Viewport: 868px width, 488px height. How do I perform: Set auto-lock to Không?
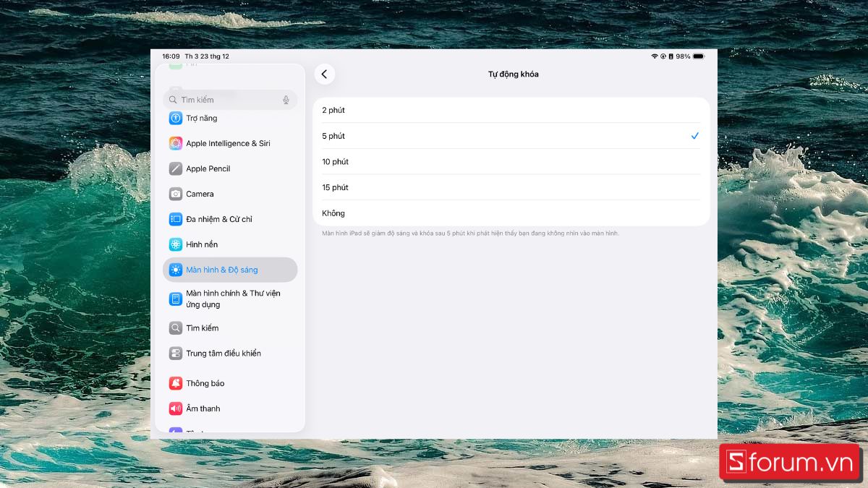pyautogui.click(x=511, y=213)
